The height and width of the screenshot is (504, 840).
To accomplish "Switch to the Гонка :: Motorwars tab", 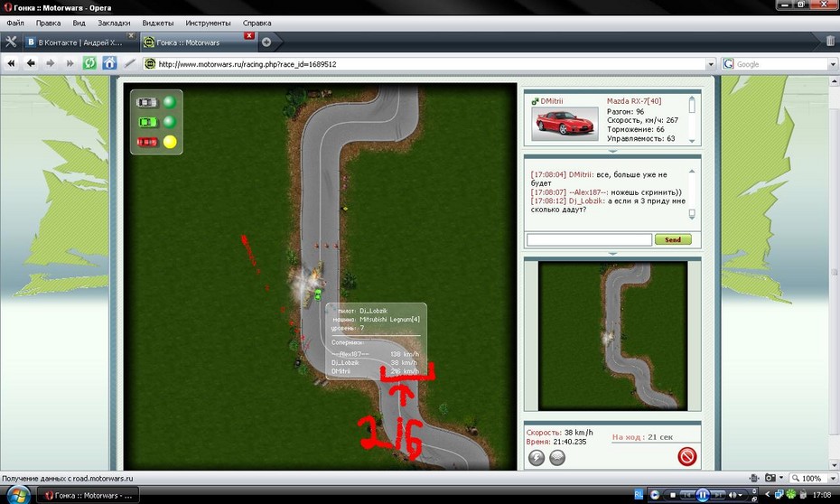I will click(x=198, y=42).
